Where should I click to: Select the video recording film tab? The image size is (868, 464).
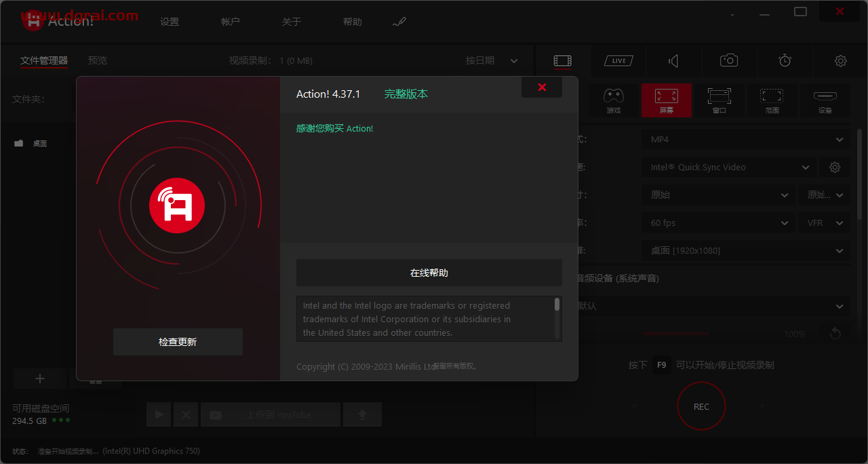click(563, 61)
